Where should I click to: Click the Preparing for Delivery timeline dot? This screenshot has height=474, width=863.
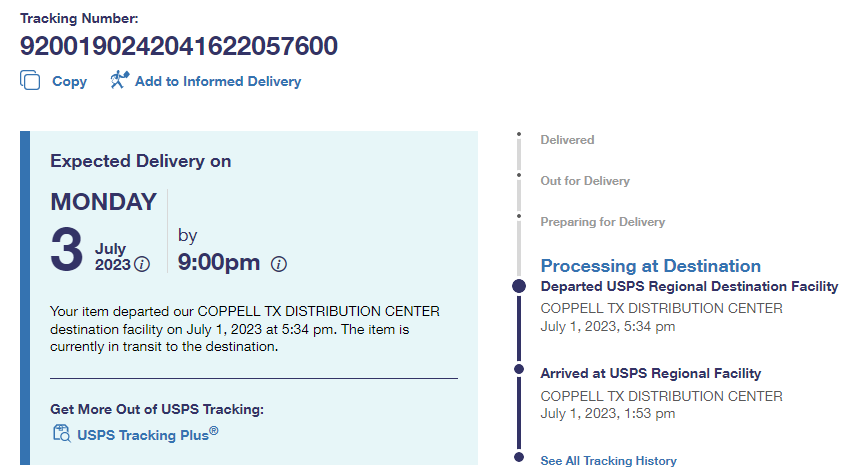tap(518, 215)
